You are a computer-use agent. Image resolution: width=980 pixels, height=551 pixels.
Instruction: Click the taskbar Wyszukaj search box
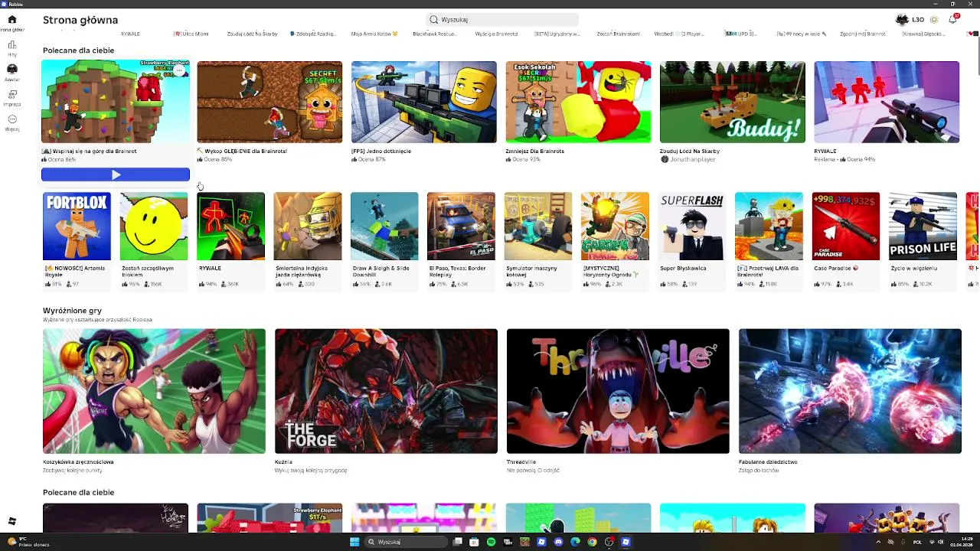[406, 542]
